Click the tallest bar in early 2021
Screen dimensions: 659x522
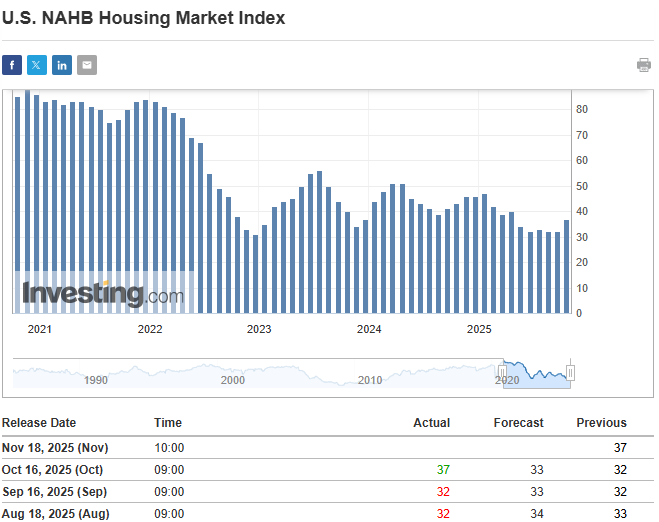pos(27,200)
